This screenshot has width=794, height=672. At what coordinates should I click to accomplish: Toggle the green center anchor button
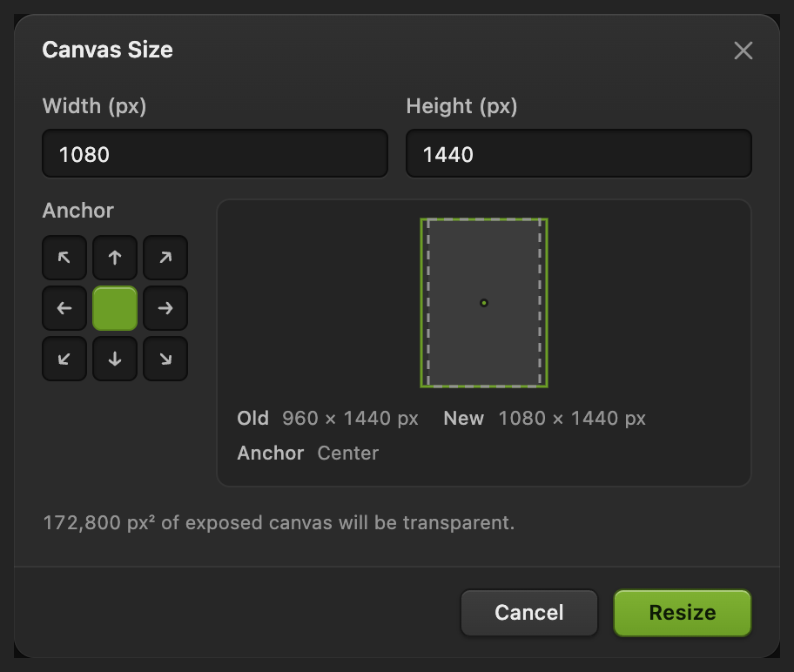(115, 308)
